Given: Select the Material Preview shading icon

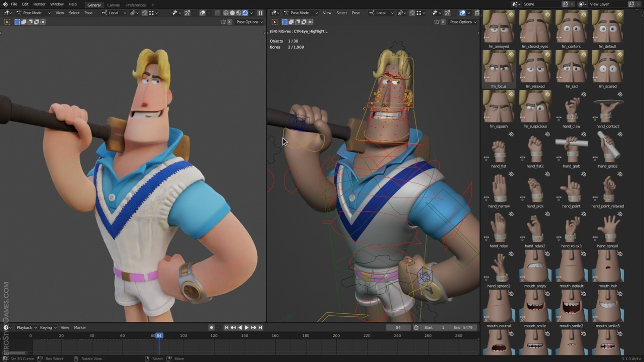Looking at the screenshot, I should (x=238, y=13).
